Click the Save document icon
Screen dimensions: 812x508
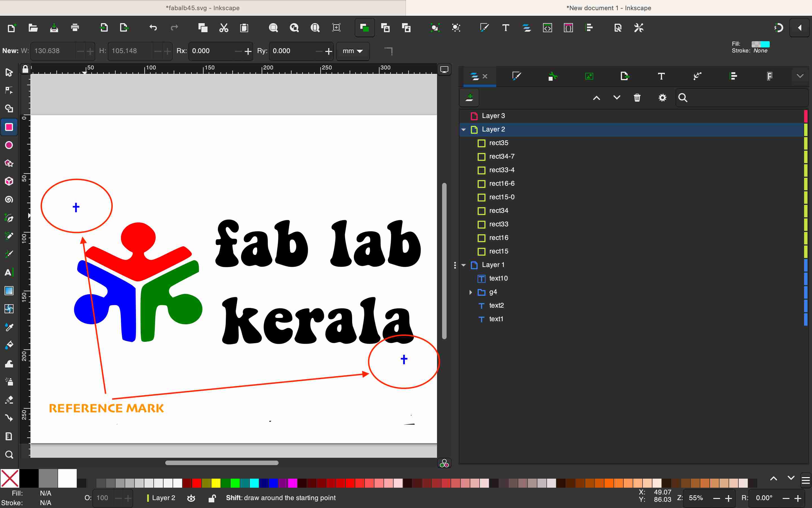pos(54,28)
